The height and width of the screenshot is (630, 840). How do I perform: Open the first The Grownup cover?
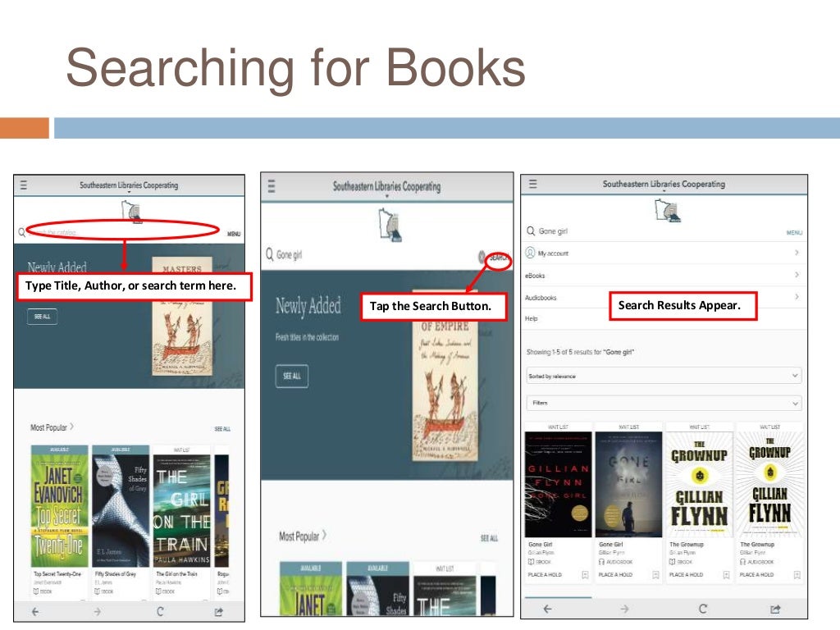click(x=700, y=484)
